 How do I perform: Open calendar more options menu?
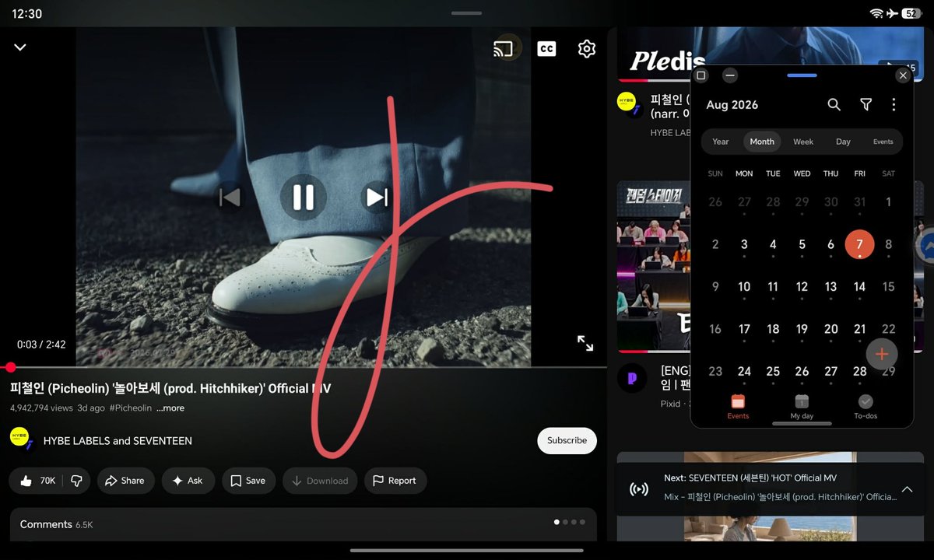coord(894,104)
